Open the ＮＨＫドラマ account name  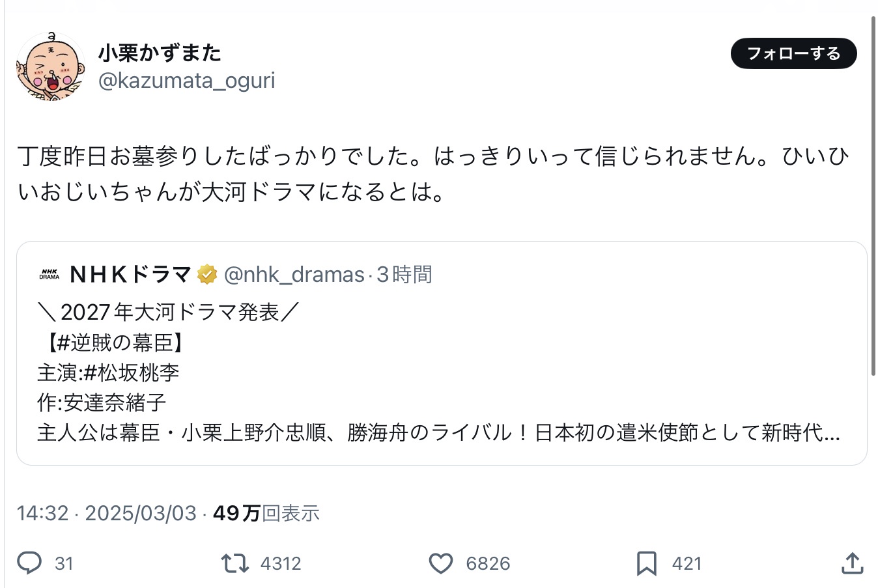pos(130,275)
